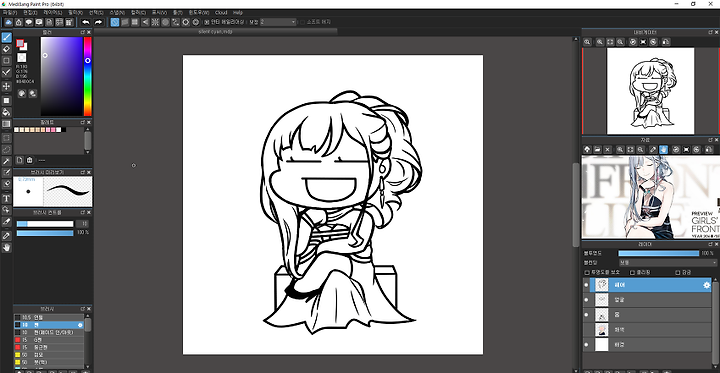Select the 10.5 연필 brush in brush list

click(49, 317)
